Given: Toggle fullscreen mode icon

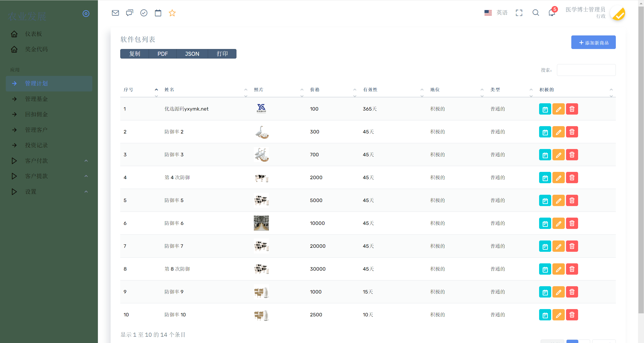Looking at the screenshot, I should click(519, 13).
